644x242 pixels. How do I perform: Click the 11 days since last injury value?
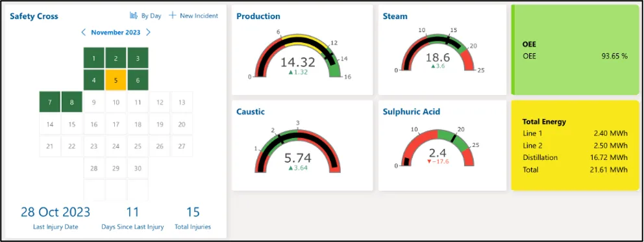click(x=132, y=212)
